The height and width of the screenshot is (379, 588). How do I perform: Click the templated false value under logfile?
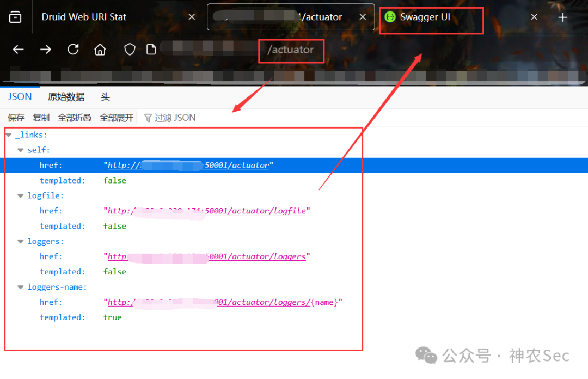(115, 227)
